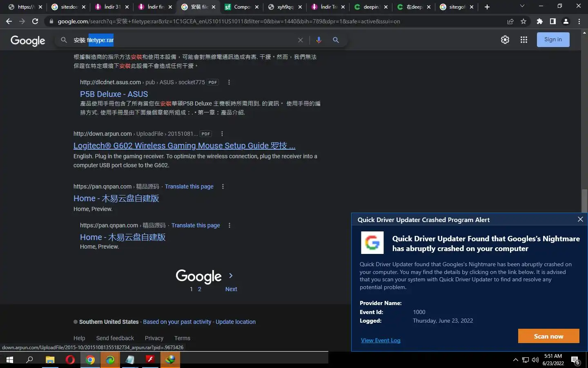Open Based on your past activity link

(177, 322)
